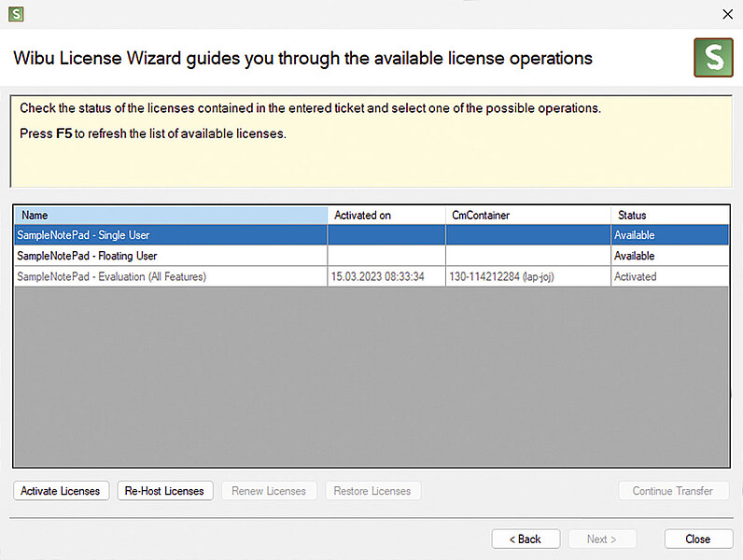Sort by the Activated on column header

(x=386, y=215)
